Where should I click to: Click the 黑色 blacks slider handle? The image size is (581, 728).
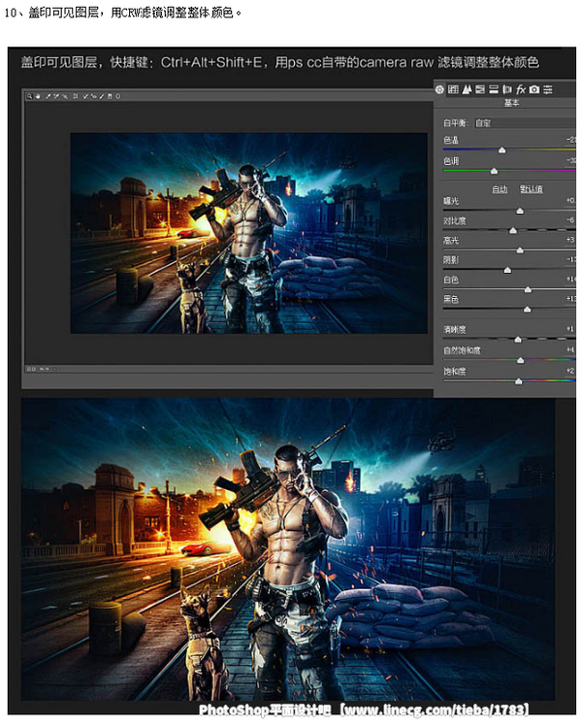click(528, 310)
